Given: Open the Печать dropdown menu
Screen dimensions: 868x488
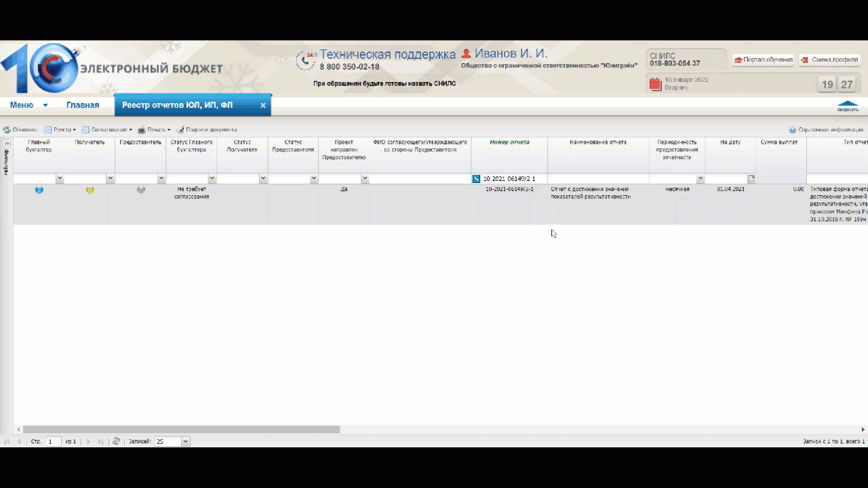Looking at the screenshot, I should (x=154, y=129).
